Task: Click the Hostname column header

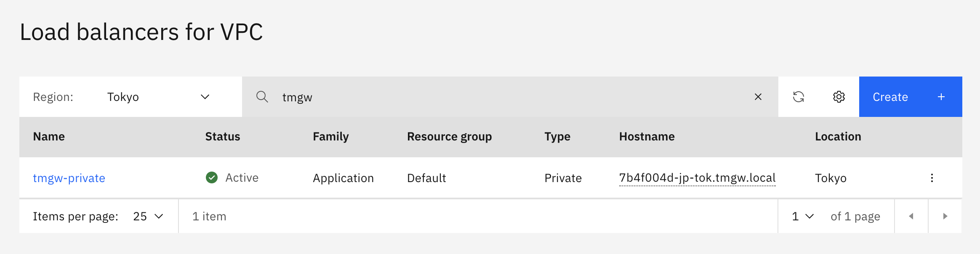Action: tap(647, 137)
